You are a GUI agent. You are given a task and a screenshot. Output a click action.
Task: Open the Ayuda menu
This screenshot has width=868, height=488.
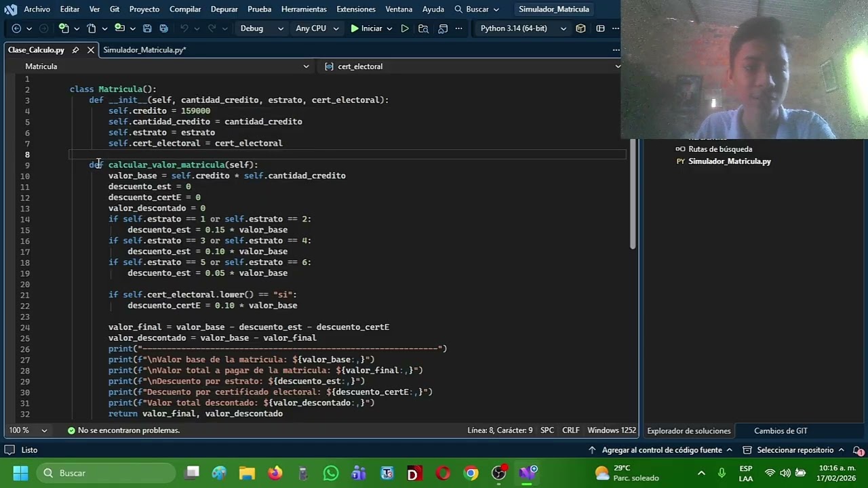pos(433,9)
